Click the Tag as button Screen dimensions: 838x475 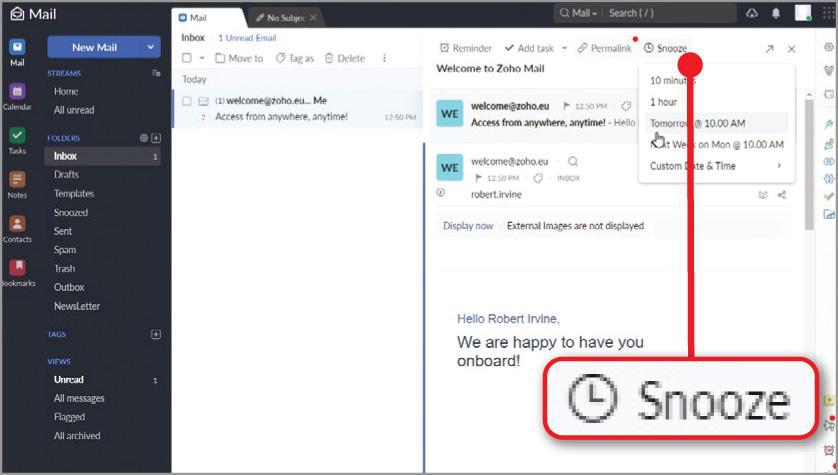294,58
